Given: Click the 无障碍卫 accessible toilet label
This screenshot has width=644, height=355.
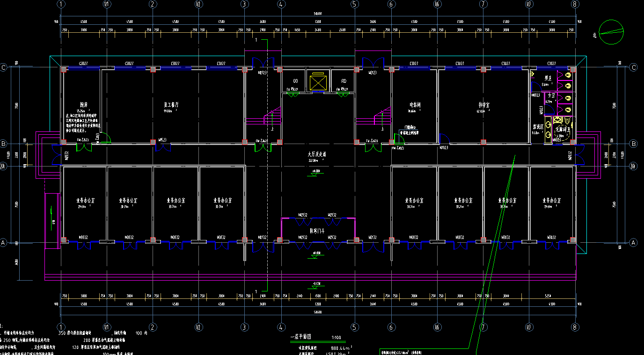Looking at the screenshot, I should [x=562, y=130].
